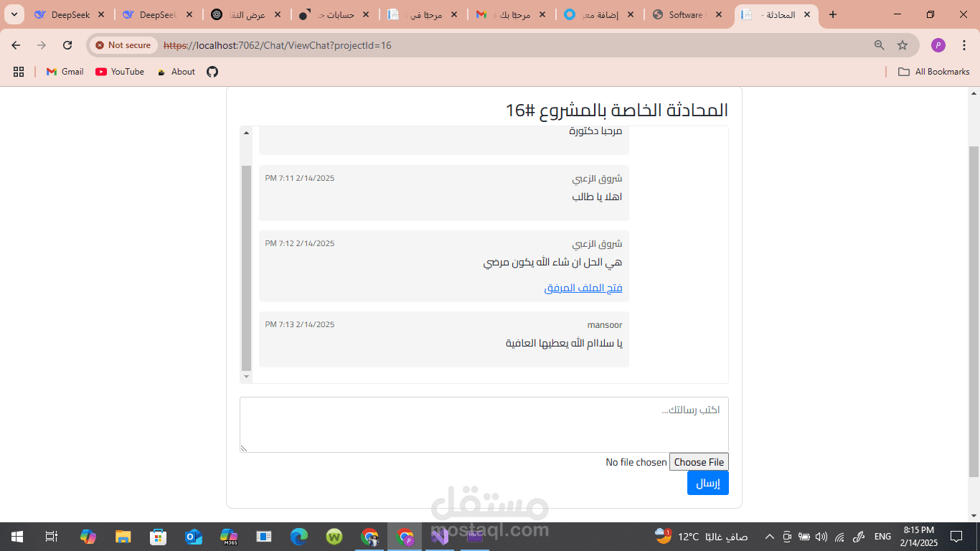Launch Copilot from the taskbar

tap(88, 537)
